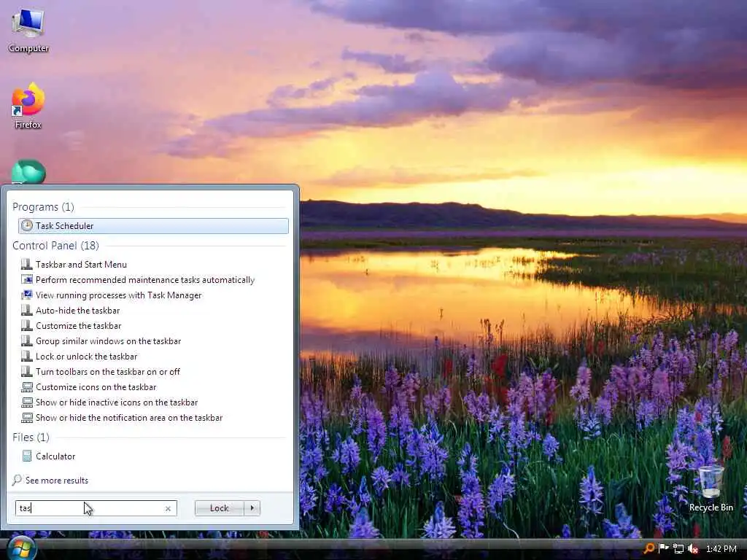Click icon beside Customize the taskbar
This screenshot has width=747, height=560.
point(27,326)
